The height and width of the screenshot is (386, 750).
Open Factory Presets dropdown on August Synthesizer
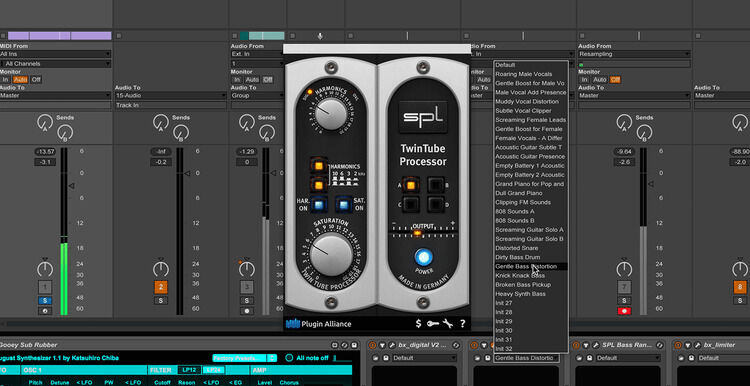[x=245, y=358]
